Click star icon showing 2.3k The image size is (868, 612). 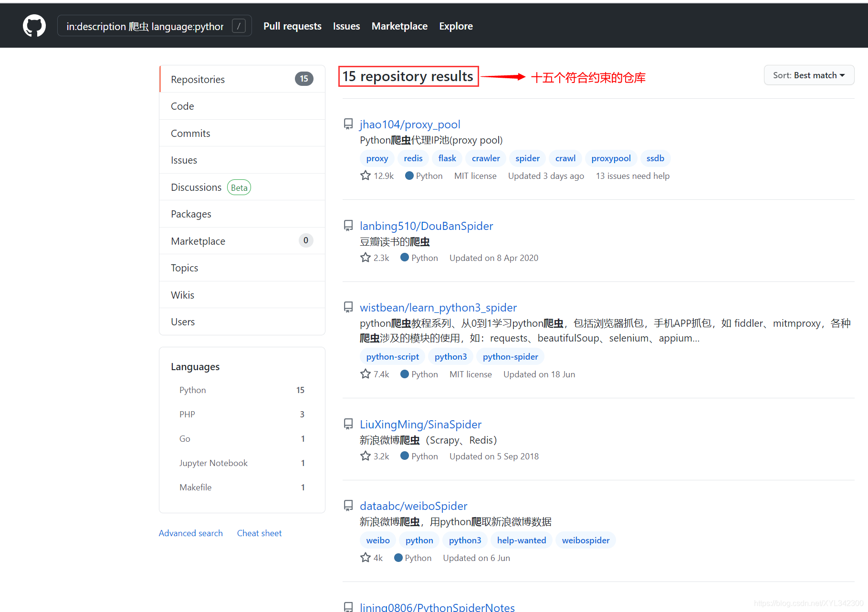coord(366,258)
